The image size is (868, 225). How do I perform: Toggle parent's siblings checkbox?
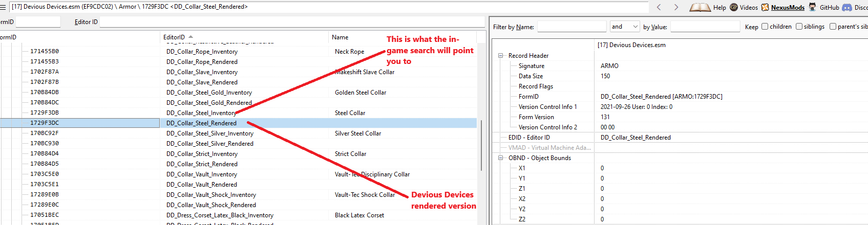pos(833,27)
